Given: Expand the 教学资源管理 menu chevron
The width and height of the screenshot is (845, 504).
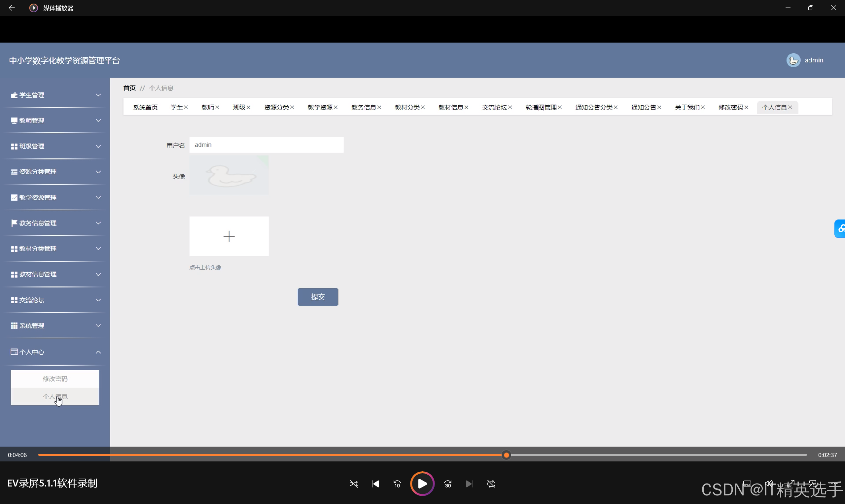Looking at the screenshot, I should [98, 197].
